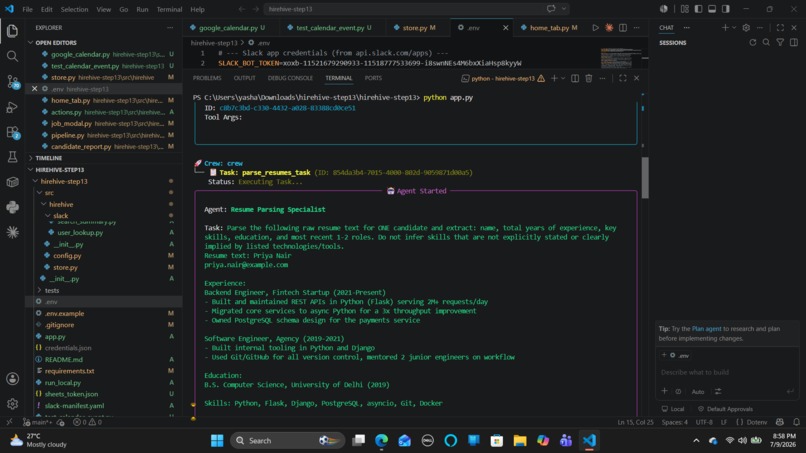Image resolution: width=806 pixels, height=453 pixels.
Task: Open the Extensions view
Action: point(12,132)
